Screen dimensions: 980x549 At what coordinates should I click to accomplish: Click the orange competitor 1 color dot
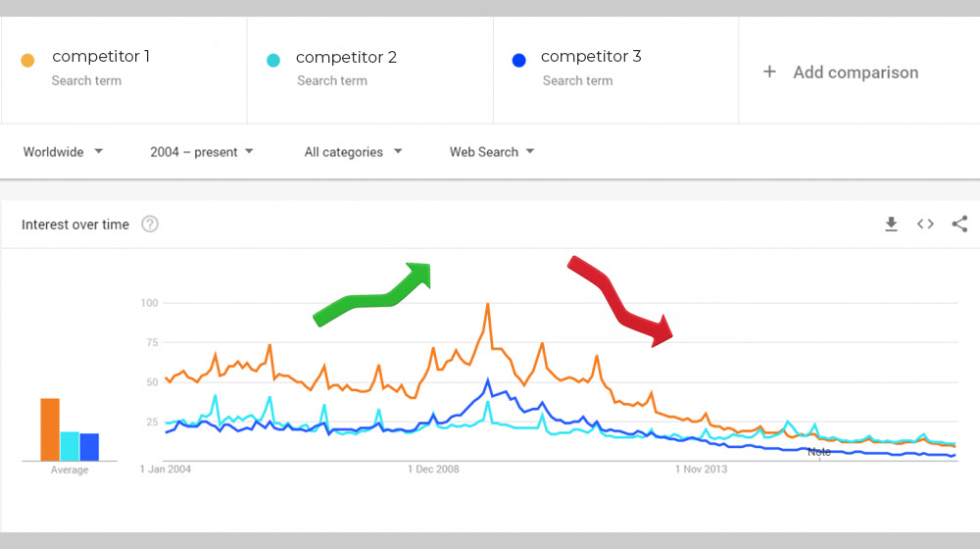pyautogui.click(x=27, y=60)
